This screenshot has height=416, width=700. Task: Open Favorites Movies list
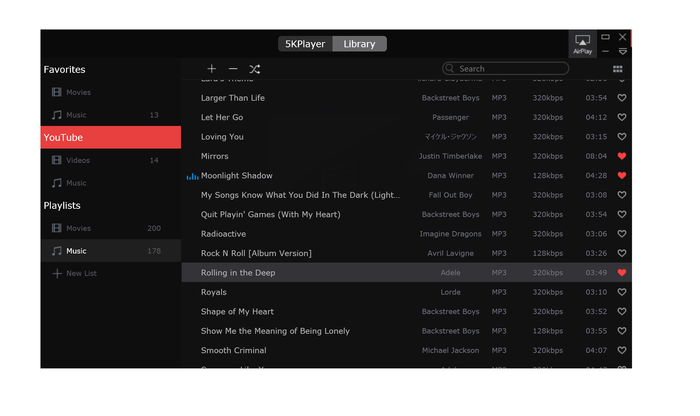pos(111,92)
